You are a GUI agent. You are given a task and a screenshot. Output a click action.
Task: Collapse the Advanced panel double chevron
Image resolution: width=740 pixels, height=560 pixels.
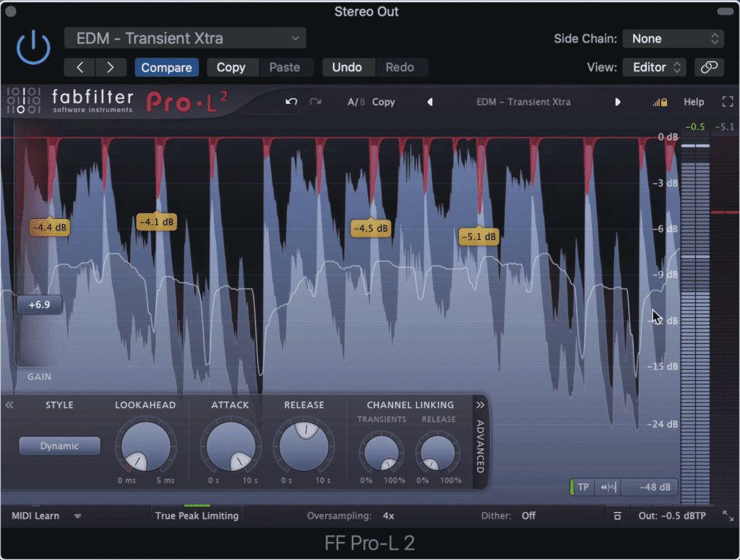[480, 405]
